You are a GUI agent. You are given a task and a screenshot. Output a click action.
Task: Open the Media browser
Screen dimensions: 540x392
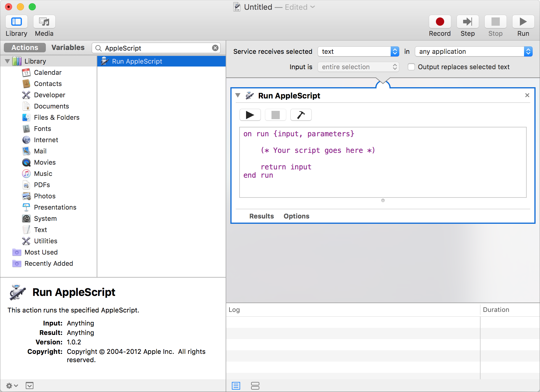[x=44, y=22]
